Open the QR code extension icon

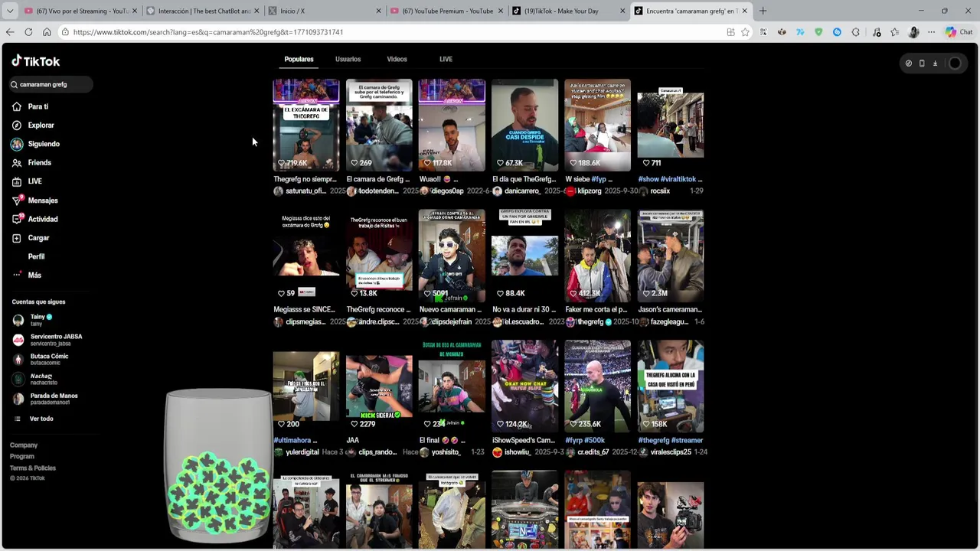[x=763, y=32]
